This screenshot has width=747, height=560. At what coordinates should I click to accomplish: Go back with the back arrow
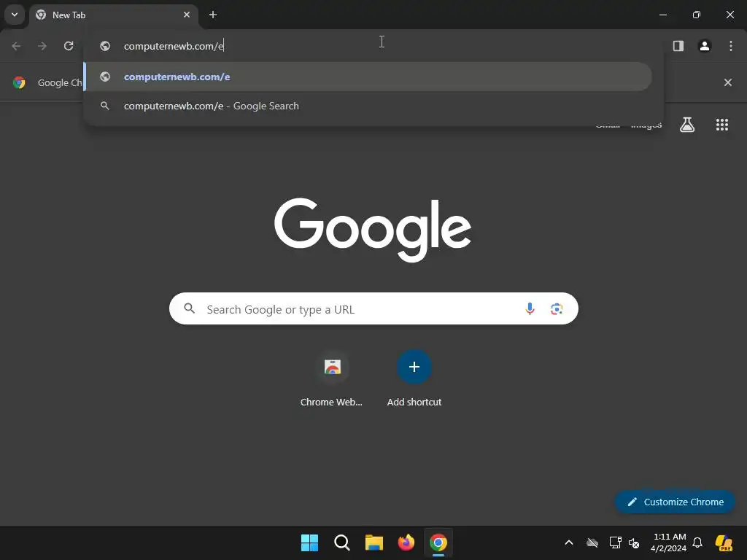(x=16, y=46)
